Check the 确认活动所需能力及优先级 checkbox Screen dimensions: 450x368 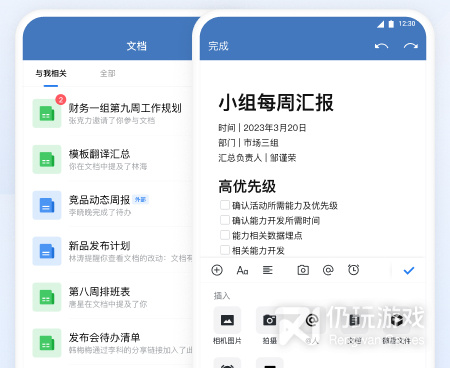click(x=225, y=205)
